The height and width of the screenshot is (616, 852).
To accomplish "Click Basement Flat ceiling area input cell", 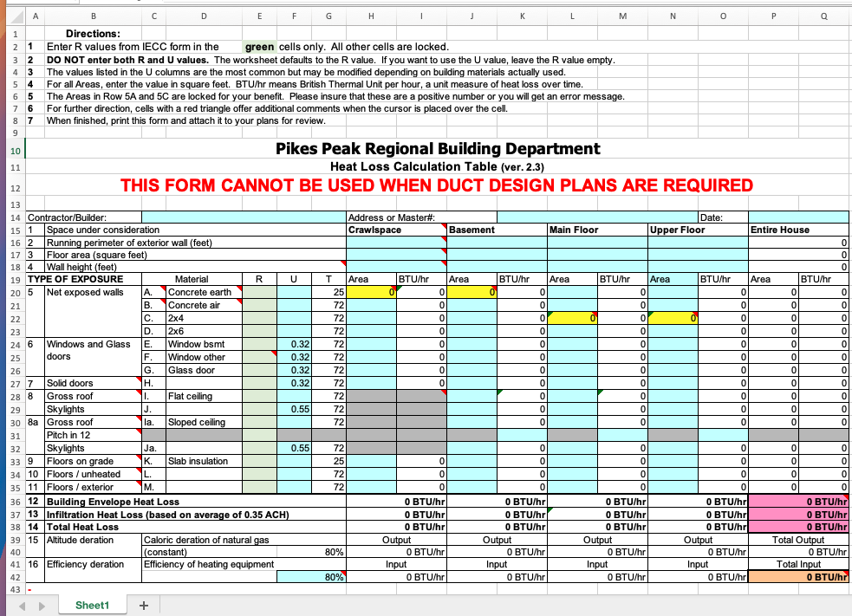I will (472, 396).
